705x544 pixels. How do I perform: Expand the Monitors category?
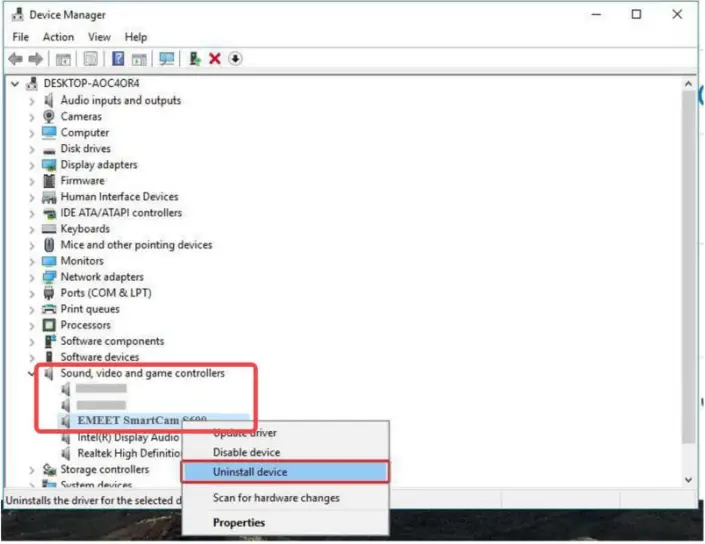[x=31, y=261]
